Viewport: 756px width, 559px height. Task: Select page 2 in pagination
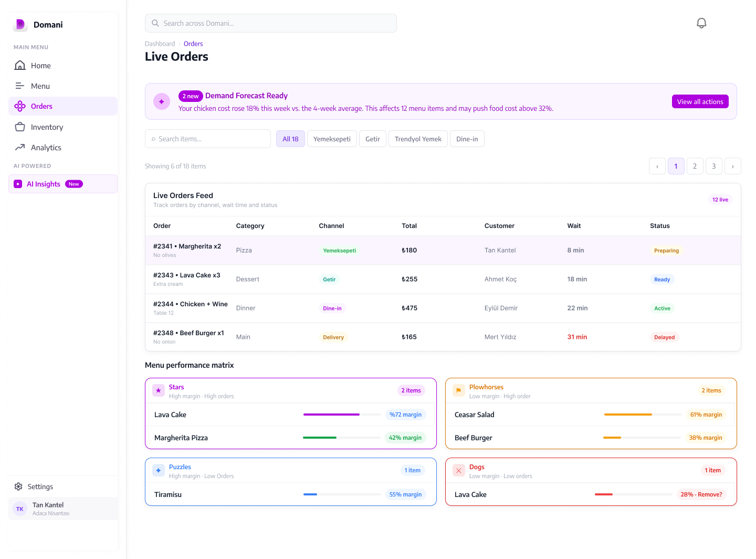point(695,166)
